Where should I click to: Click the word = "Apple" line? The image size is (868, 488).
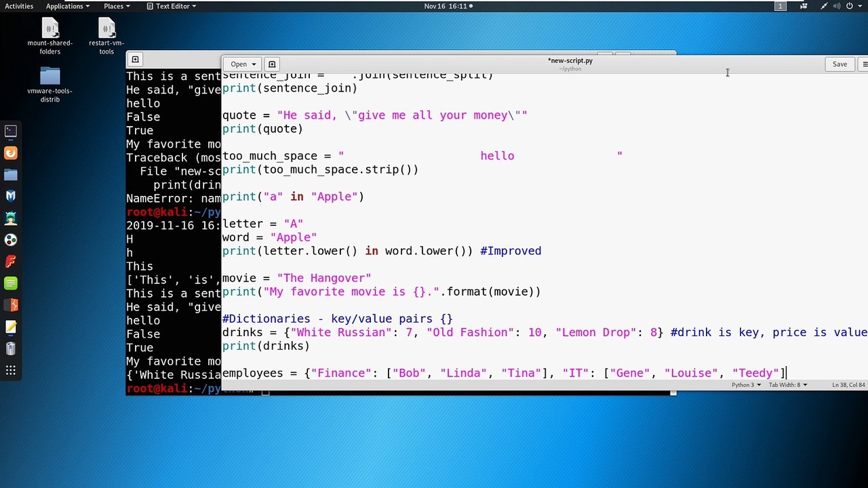(x=269, y=237)
